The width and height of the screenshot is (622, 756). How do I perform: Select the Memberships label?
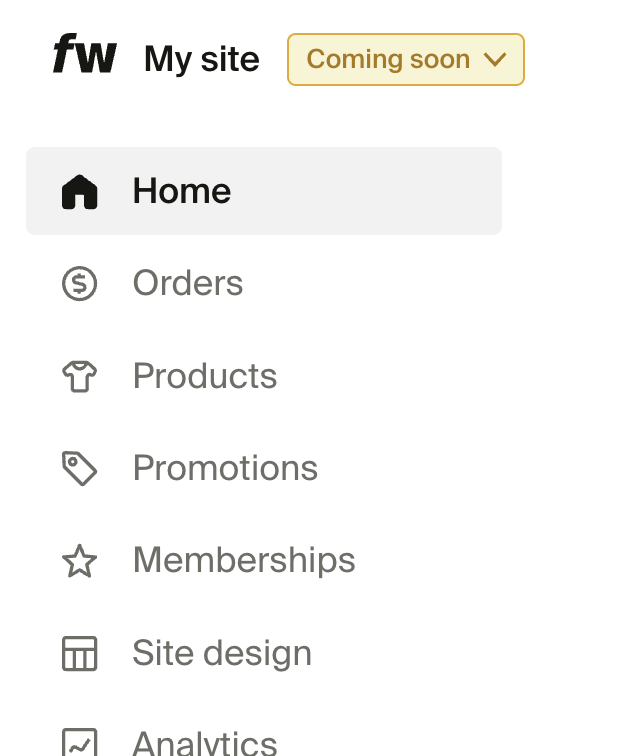coord(244,560)
